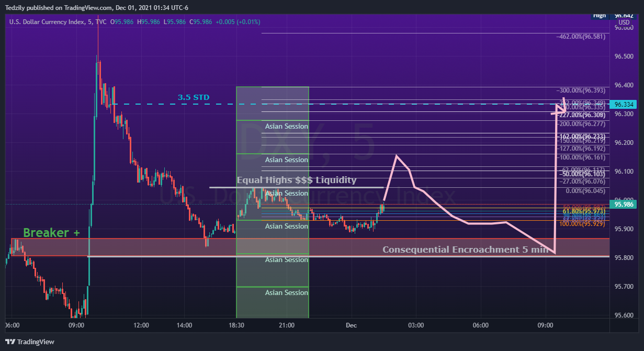Click the green Breaker + label
This screenshot has width=644, height=351.
[51, 233]
